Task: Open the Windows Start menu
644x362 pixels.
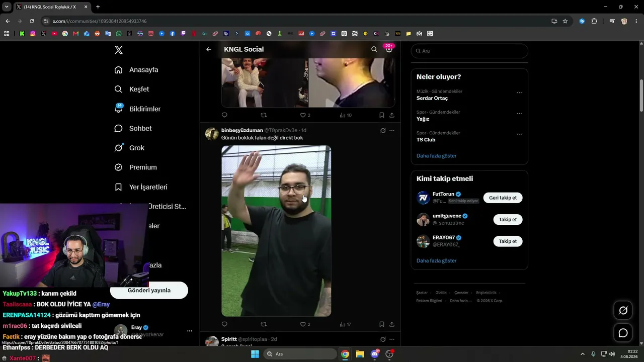Action: click(255, 354)
